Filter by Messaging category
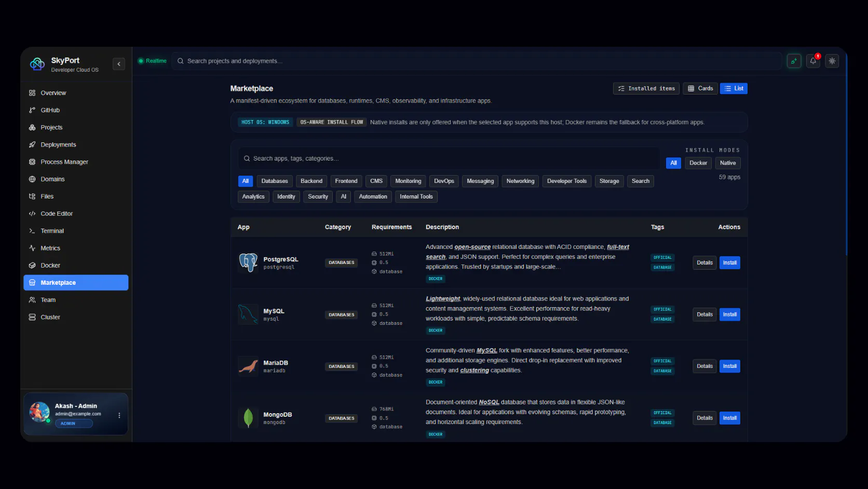This screenshot has width=868, height=489. 480,181
